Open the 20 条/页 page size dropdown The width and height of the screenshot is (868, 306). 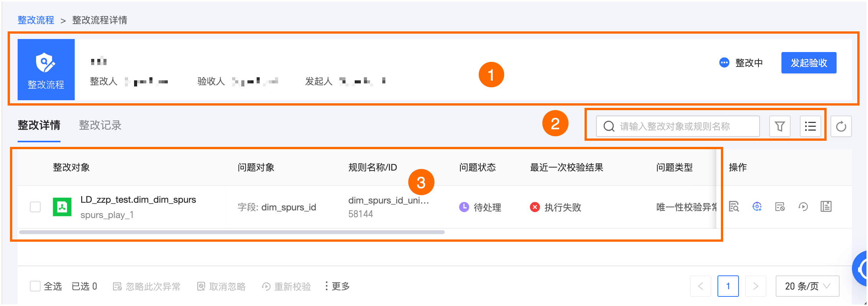[807, 286]
